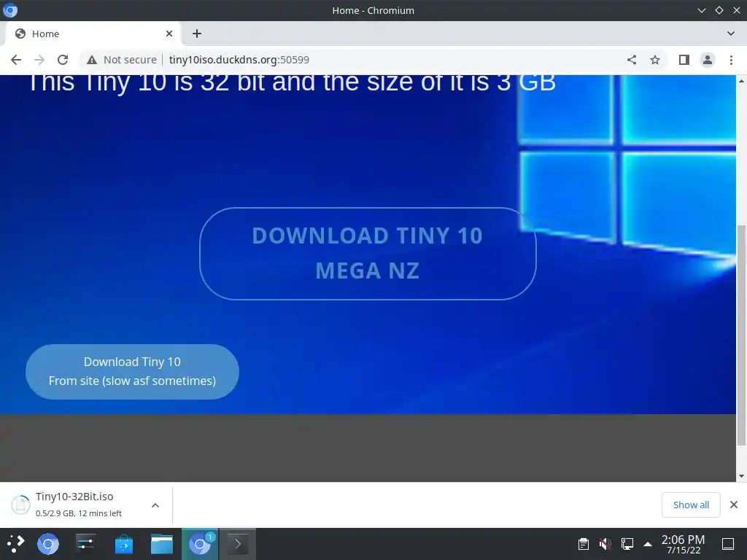Reload the current page
The height and width of the screenshot is (560, 747).
coord(63,60)
